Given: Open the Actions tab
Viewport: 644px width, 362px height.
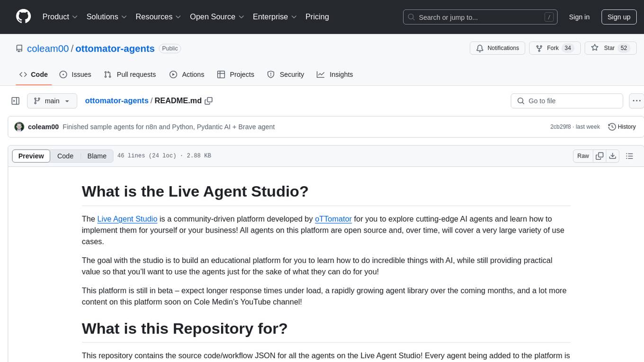Looking at the screenshot, I should pos(187,74).
